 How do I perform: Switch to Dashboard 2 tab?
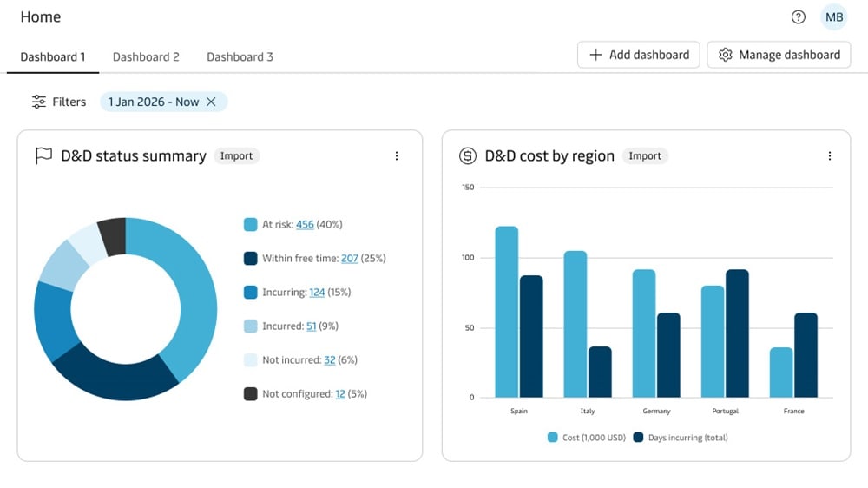coord(146,57)
